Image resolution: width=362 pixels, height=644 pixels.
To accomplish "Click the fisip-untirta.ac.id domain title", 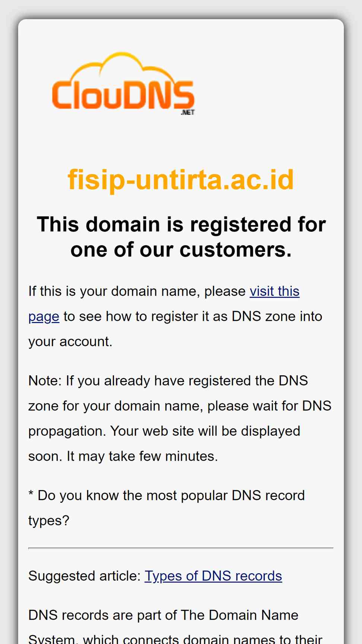I will click(x=181, y=180).
